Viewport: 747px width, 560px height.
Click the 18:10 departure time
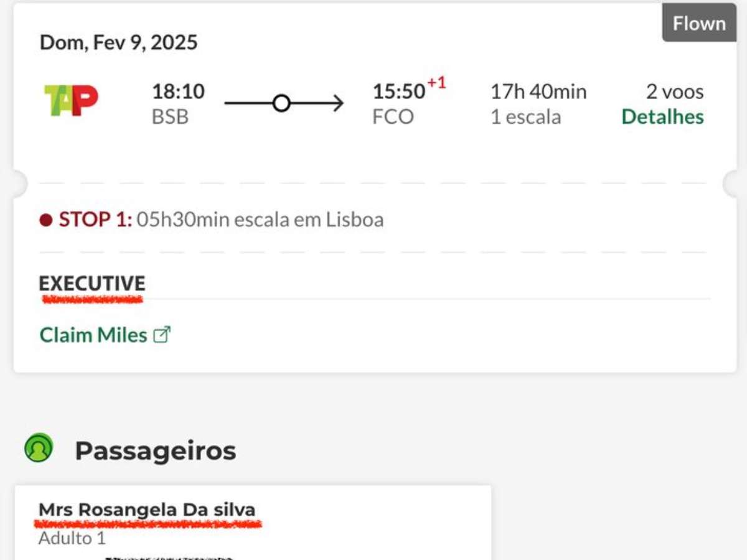pos(178,91)
